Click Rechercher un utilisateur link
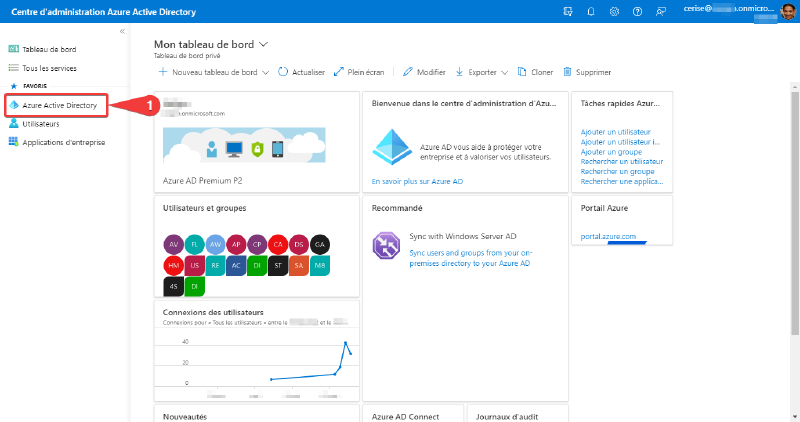The height and width of the screenshot is (422, 800). [x=622, y=161]
